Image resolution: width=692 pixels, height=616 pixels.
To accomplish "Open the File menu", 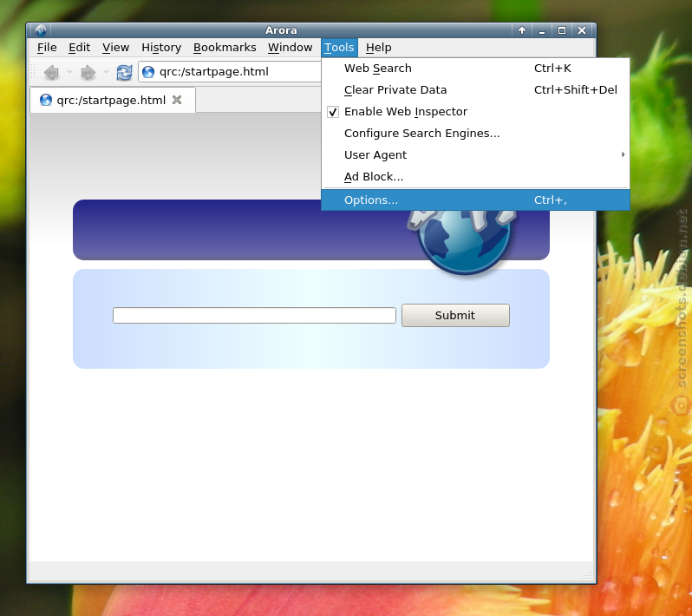I will point(47,47).
